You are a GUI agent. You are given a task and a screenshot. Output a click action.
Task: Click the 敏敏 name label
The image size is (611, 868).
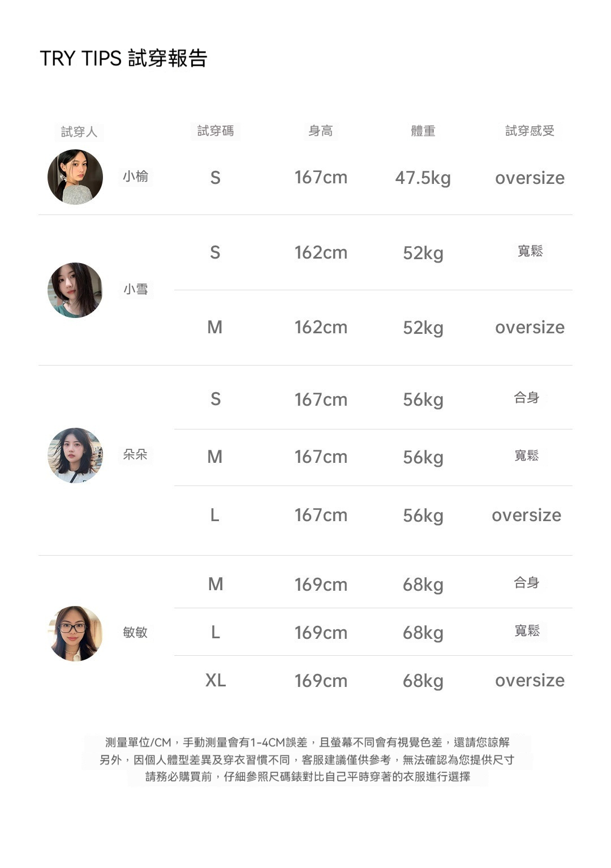click(x=136, y=633)
